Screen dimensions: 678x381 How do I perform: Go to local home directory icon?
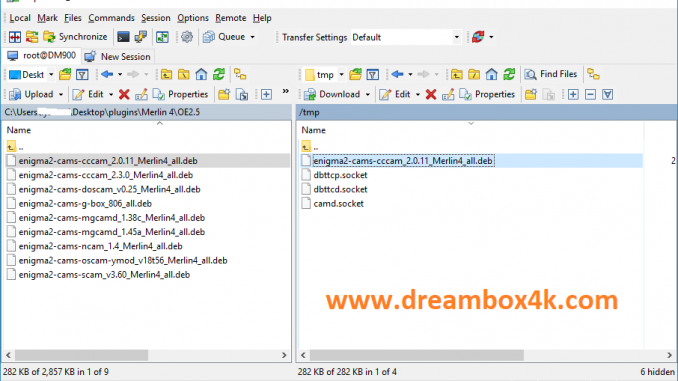(201, 74)
